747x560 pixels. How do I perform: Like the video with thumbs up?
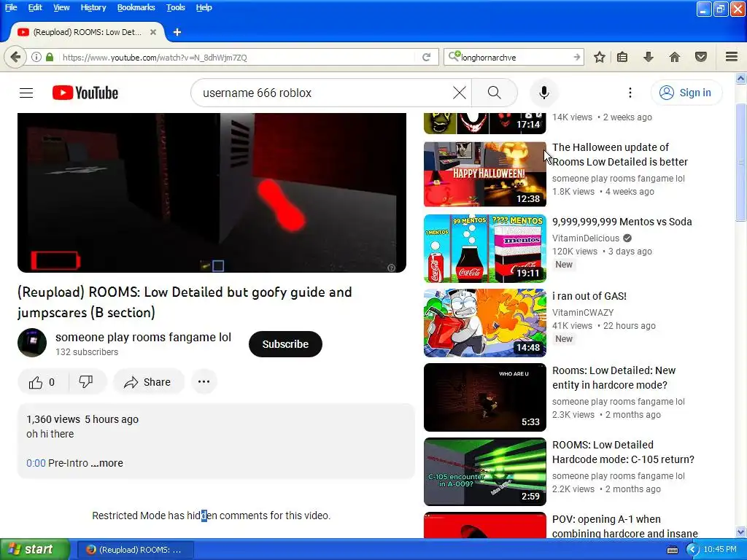42,382
